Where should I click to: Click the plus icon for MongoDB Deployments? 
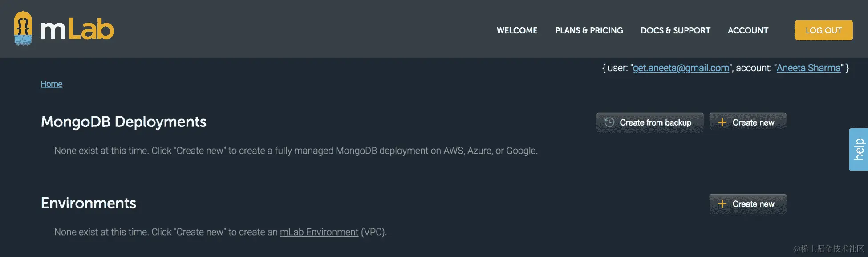(722, 122)
